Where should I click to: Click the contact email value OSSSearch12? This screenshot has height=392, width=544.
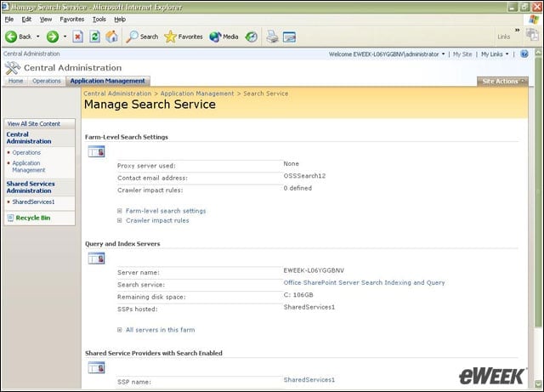click(304, 176)
